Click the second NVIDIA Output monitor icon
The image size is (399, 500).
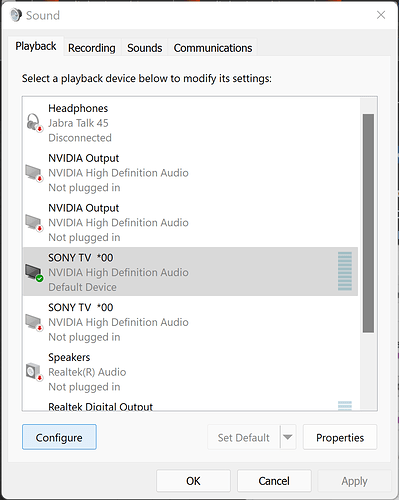[x=34, y=223]
